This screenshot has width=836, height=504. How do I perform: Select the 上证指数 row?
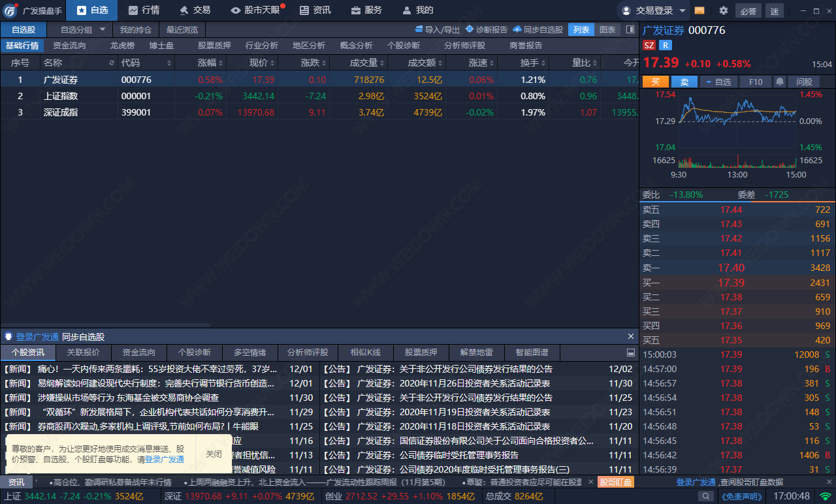point(319,96)
